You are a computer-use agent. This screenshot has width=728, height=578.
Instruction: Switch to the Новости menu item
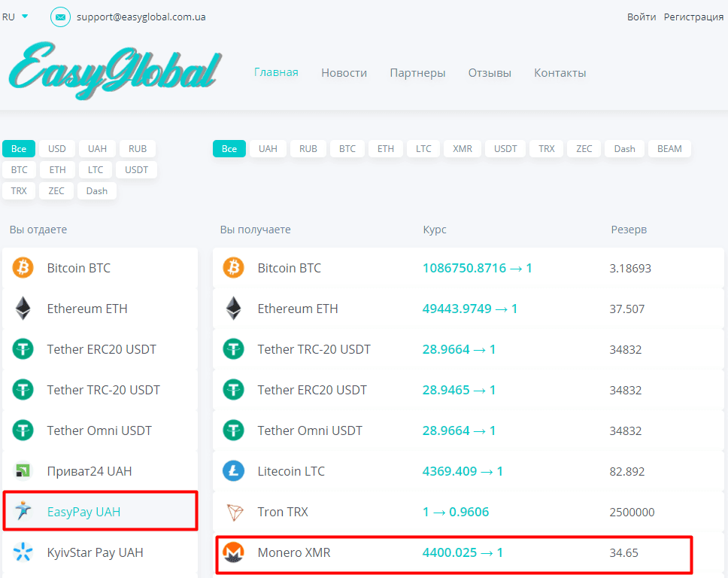point(344,72)
